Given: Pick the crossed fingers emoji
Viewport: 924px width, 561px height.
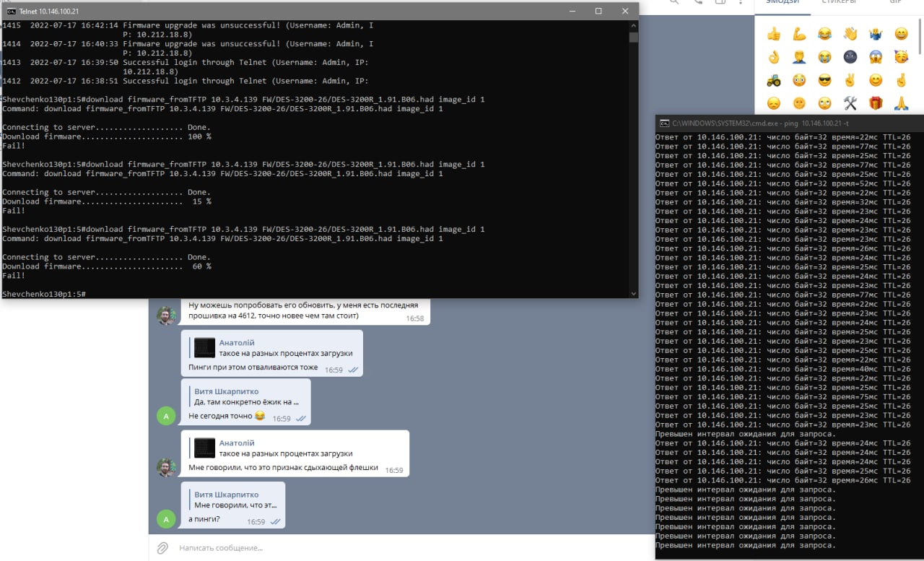Looking at the screenshot, I should point(901,80).
